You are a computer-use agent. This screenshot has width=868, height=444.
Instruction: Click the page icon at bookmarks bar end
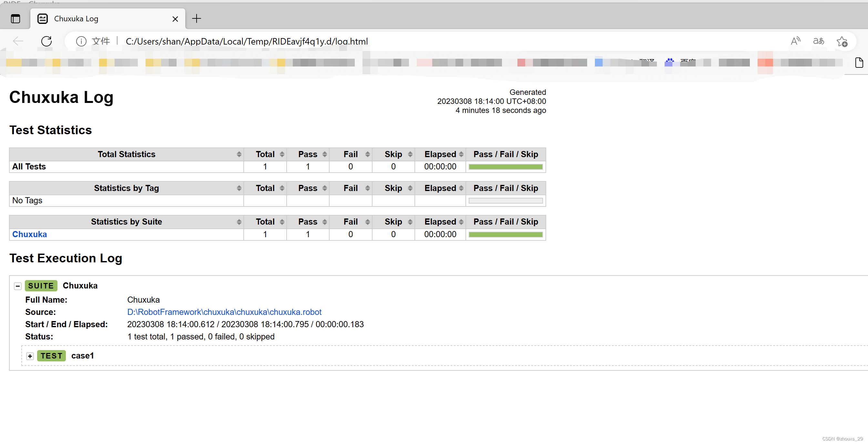(x=859, y=62)
